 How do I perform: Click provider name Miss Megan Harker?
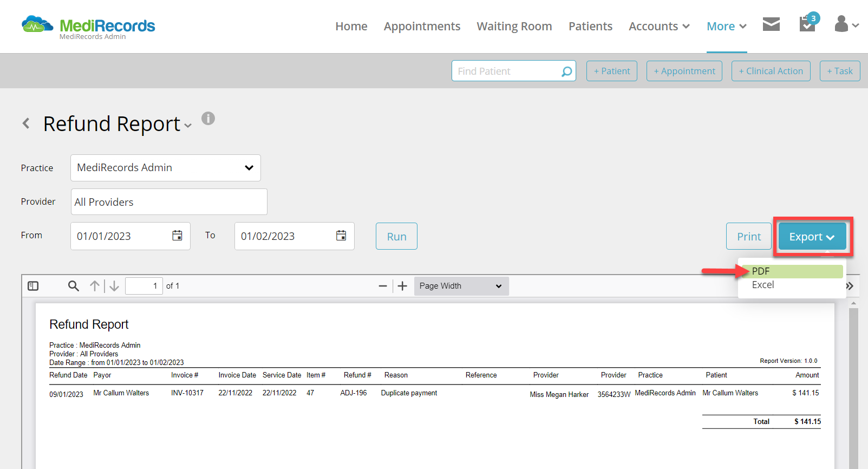[x=559, y=395]
